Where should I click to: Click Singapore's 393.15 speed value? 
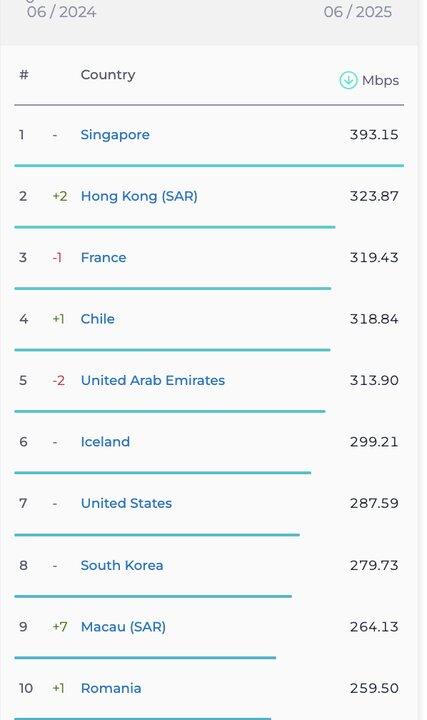[x=374, y=135]
